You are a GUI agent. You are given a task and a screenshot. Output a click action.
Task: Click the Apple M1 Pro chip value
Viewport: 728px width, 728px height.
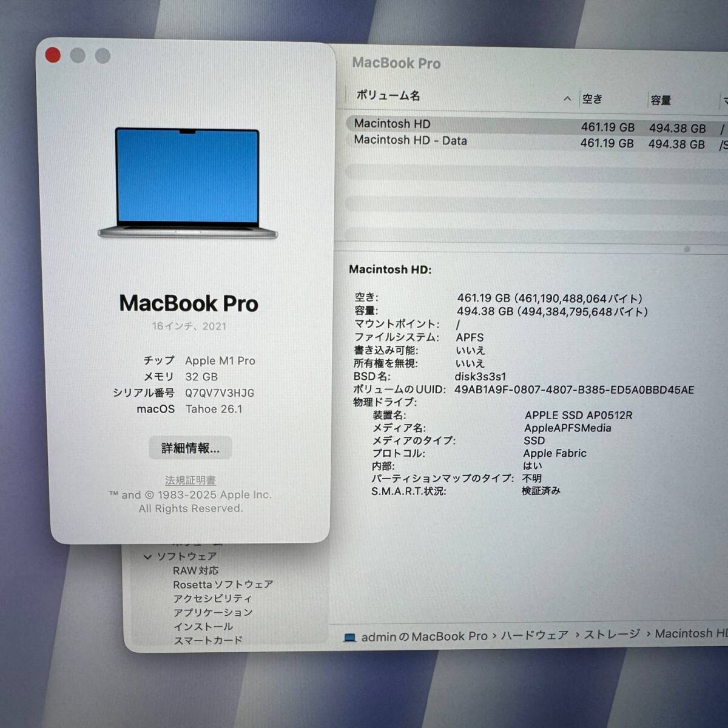pos(220,360)
